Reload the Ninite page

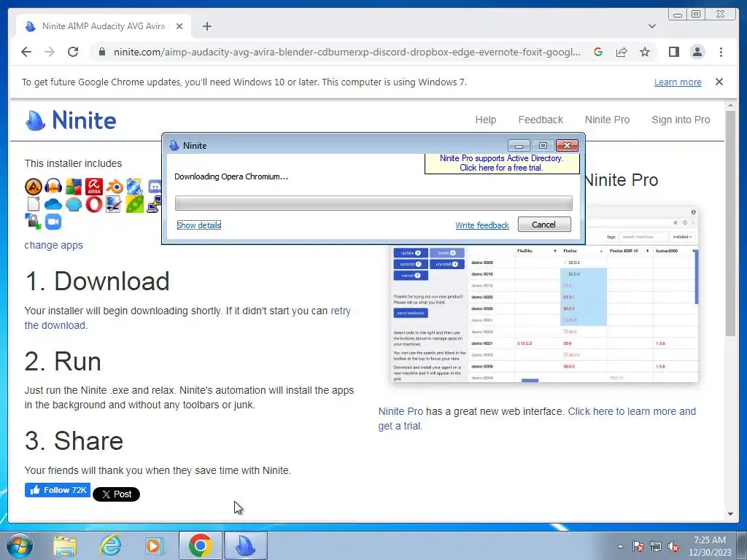[73, 52]
